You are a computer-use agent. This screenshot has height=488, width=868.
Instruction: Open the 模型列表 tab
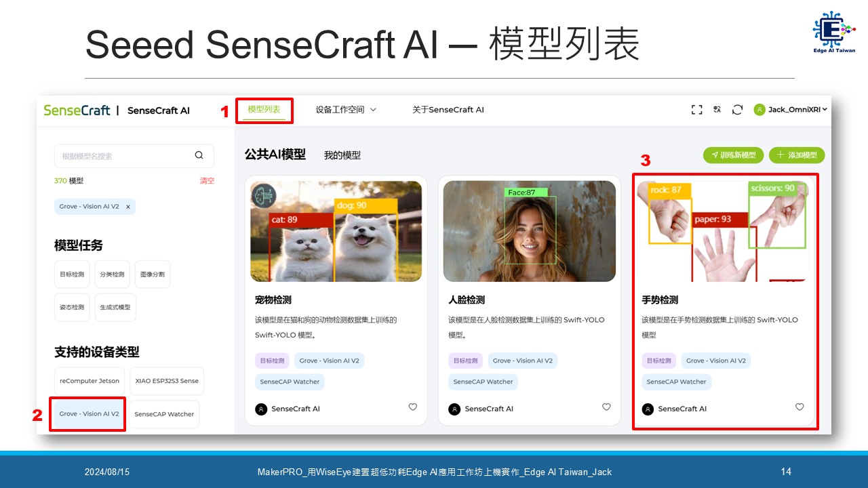tap(264, 110)
